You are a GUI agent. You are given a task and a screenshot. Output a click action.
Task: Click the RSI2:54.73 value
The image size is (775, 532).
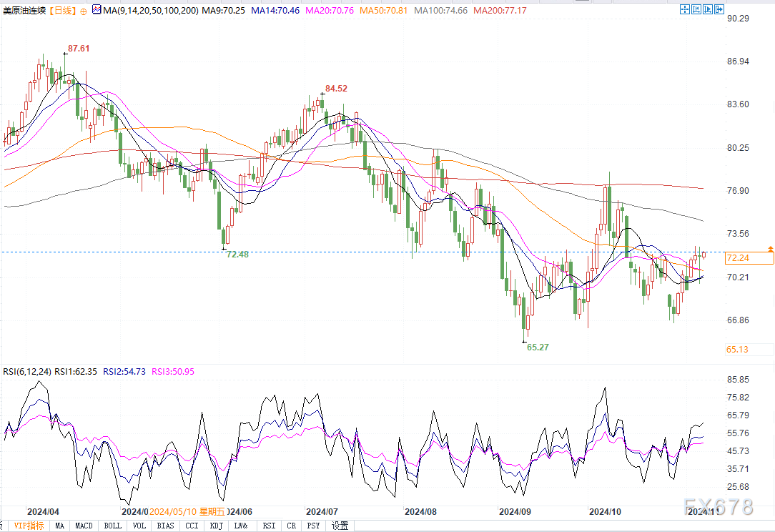[124, 371]
